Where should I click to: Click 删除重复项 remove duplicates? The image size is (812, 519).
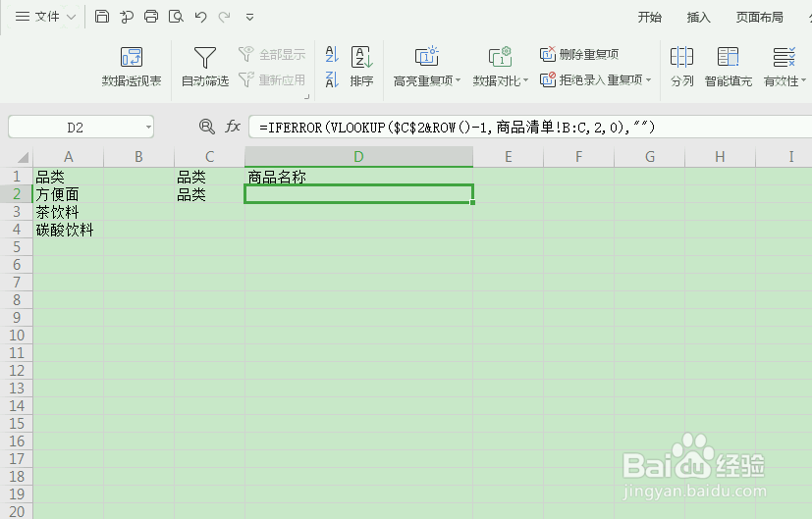point(579,54)
